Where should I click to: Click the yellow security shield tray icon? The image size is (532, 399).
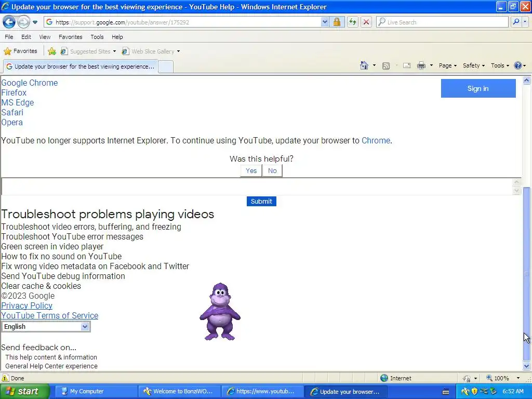point(474,391)
